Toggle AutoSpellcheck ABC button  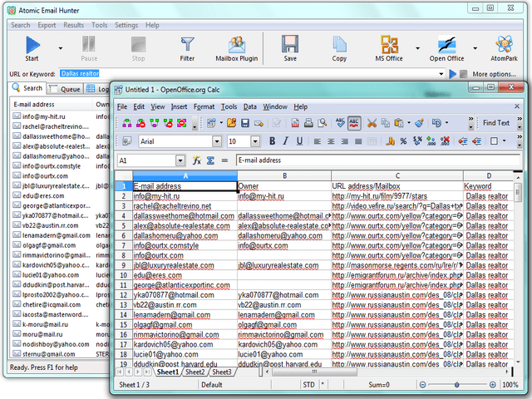354,123
